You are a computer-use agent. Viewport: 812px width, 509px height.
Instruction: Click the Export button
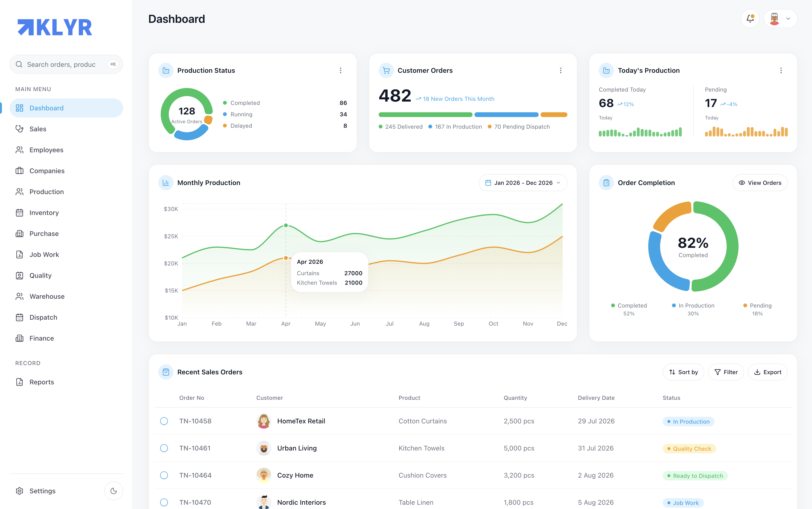(x=768, y=372)
